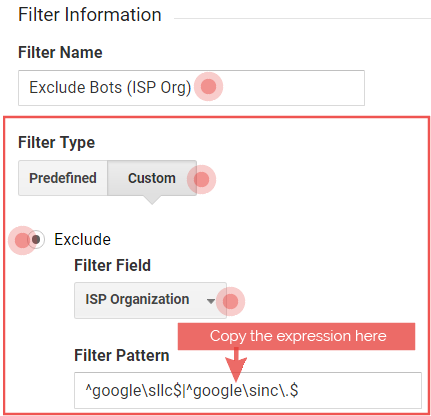Click the red marker dot on ISP Organization dropdown

click(x=230, y=301)
